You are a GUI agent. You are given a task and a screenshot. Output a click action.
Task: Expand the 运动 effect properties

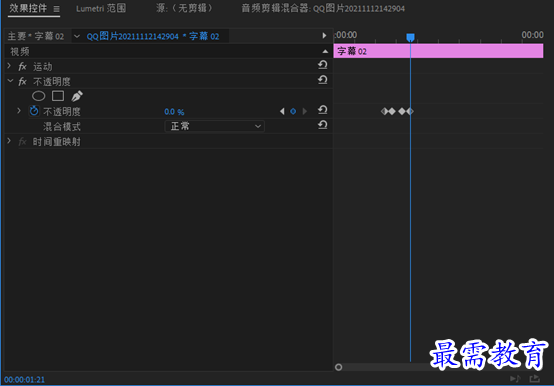coord(9,66)
